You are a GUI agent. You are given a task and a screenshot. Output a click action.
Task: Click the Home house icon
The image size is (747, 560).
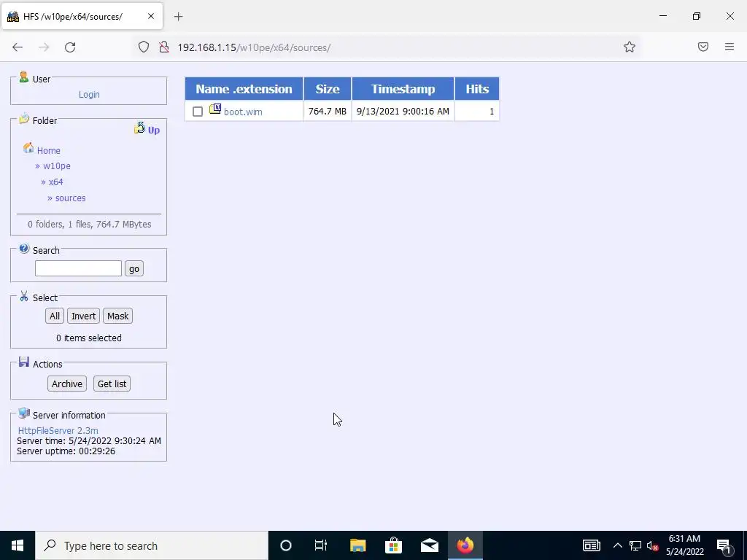click(x=28, y=148)
